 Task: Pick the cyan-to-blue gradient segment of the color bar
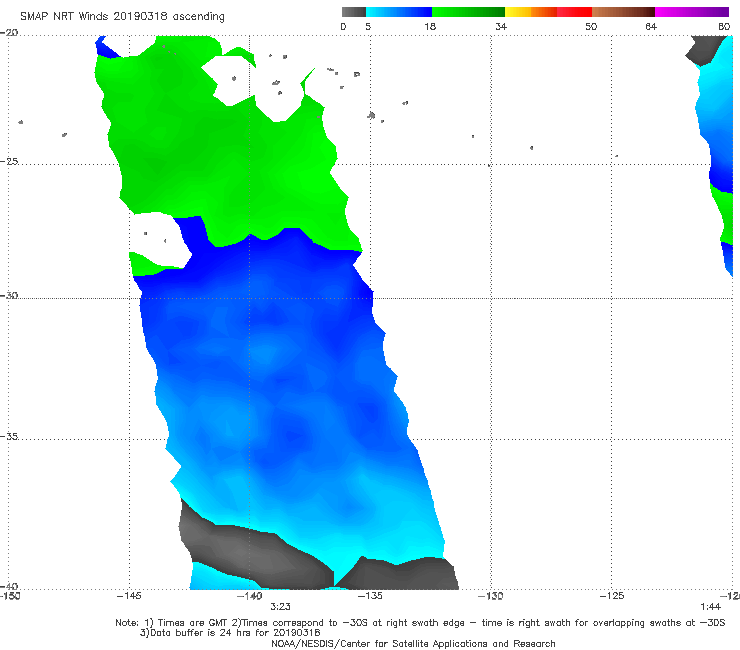point(399,12)
